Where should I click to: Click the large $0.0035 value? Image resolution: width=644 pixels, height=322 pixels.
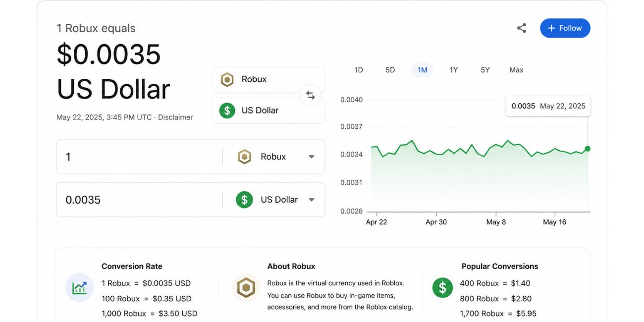[x=108, y=54]
